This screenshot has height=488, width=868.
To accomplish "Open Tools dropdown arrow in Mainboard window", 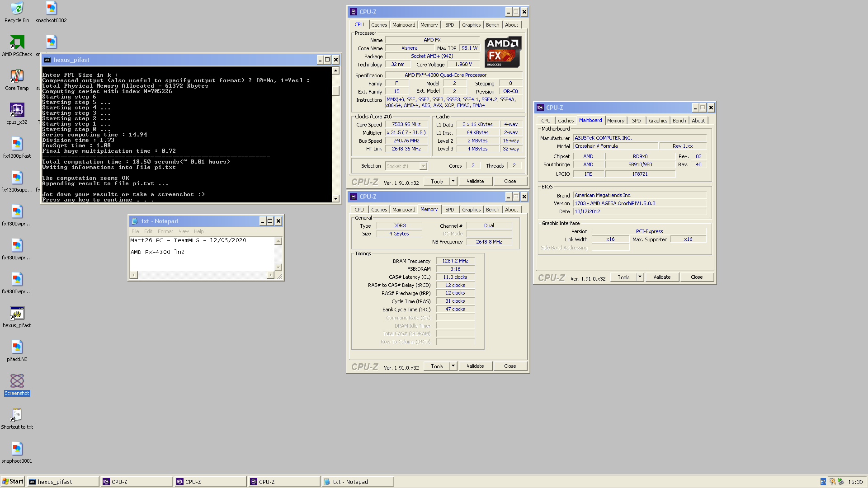I will pos(640,277).
